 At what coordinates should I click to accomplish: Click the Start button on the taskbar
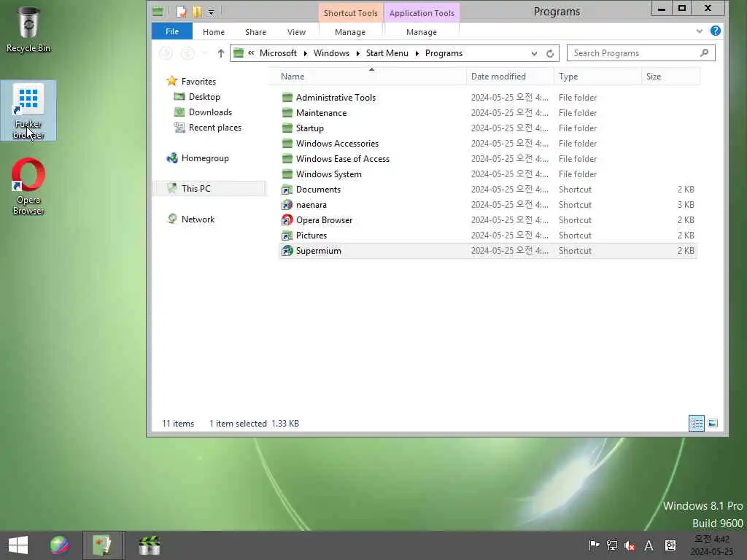pyautogui.click(x=18, y=545)
